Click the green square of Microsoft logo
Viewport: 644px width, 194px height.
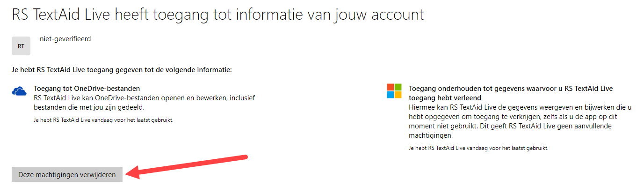(x=398, y=87)
